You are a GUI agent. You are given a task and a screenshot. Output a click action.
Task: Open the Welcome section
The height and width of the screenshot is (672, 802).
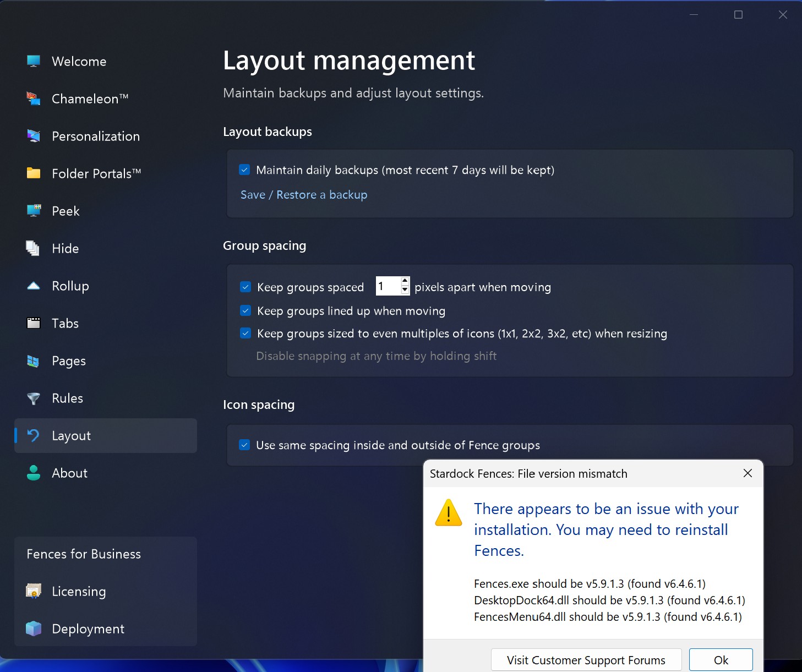pyautogui.click(x=106, y=61)
